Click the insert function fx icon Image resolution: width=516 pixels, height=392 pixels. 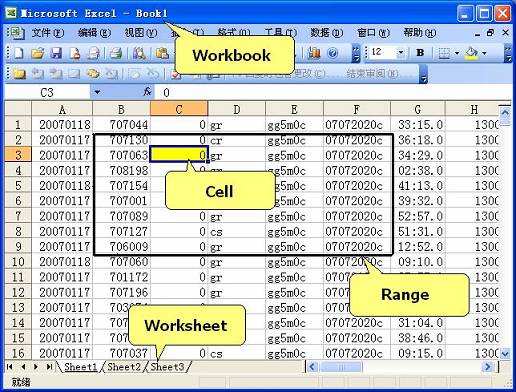tap(147, 92)
